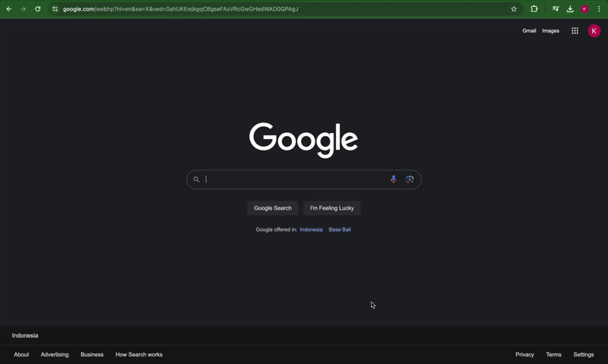Viewport: 608px width, 364px height.
Task: Open browser Downloads icon
Action: (570, 9)
